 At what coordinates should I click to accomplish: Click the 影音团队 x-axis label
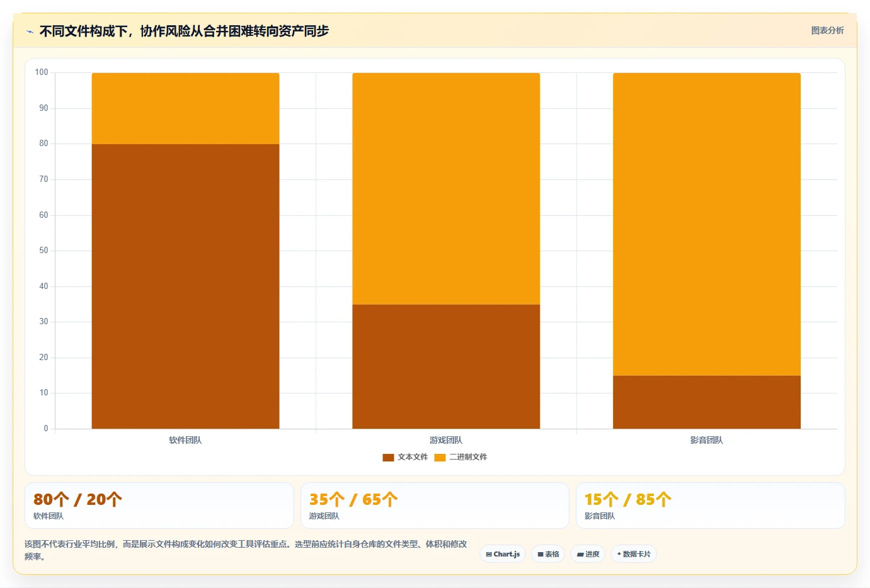point(707,440)
